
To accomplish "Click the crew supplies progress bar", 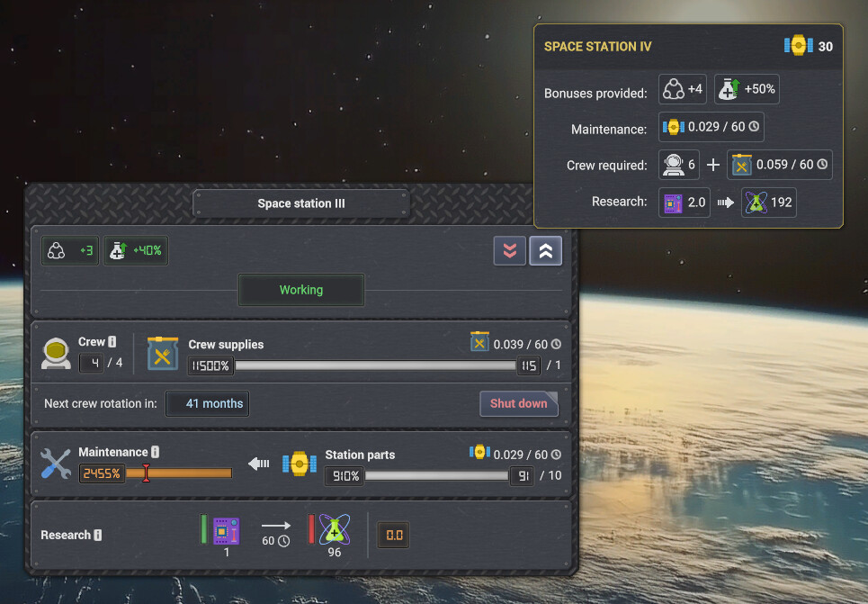I will click(376, 365).
